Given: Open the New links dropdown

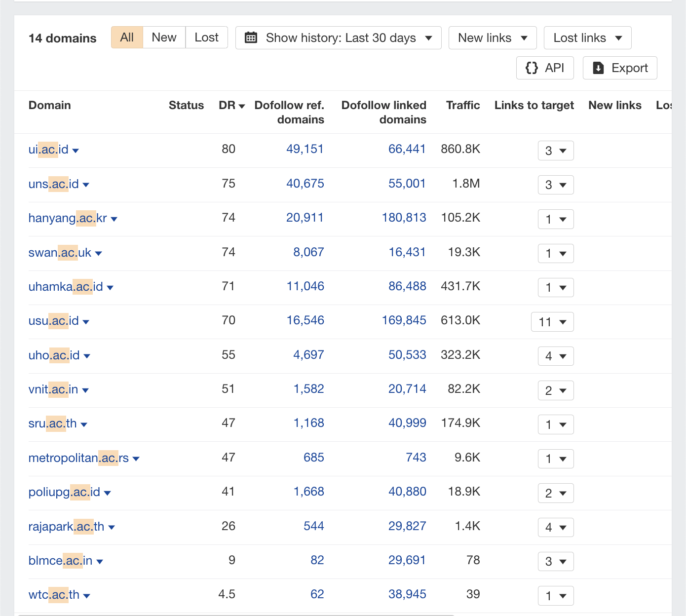Looking at the screenshot, I should point(492,38).
